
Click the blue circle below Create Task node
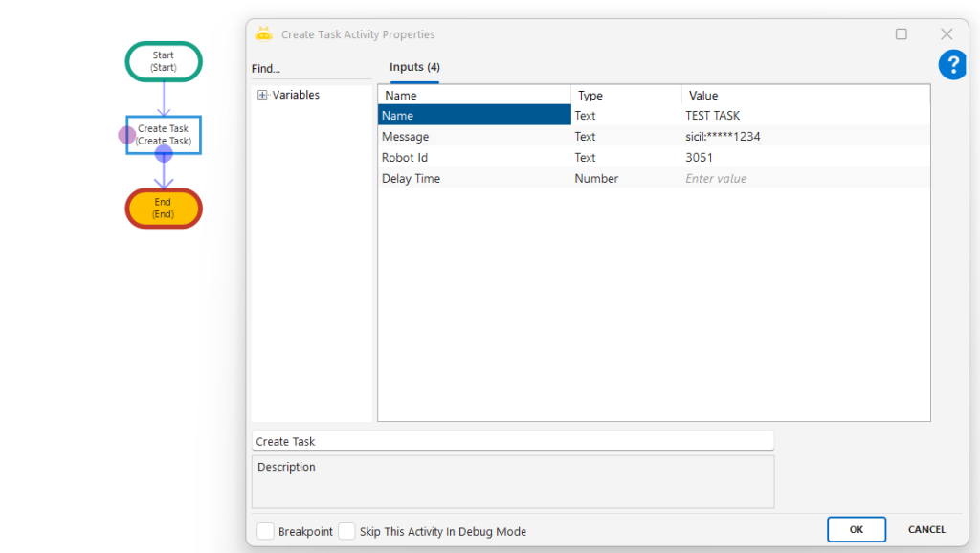pyautogui.click(x=164, y=153)
